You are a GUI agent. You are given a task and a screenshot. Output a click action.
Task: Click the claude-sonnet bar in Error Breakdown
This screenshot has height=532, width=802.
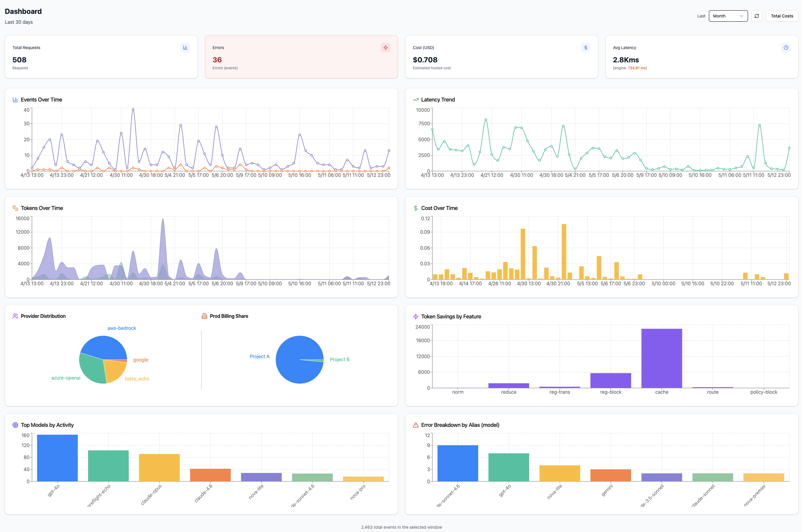713,477
